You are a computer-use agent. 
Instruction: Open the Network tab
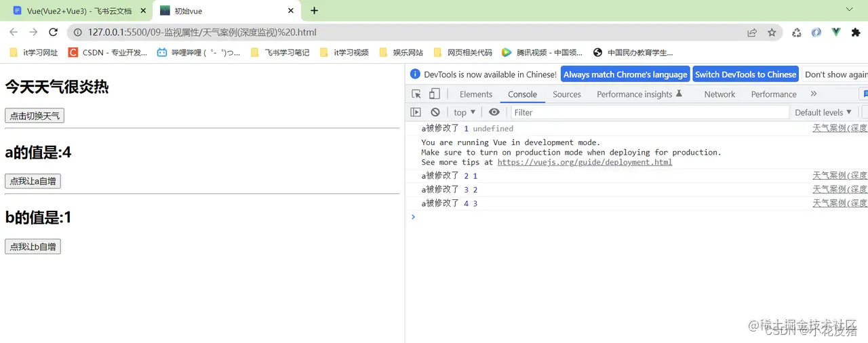tap(719, 94)
